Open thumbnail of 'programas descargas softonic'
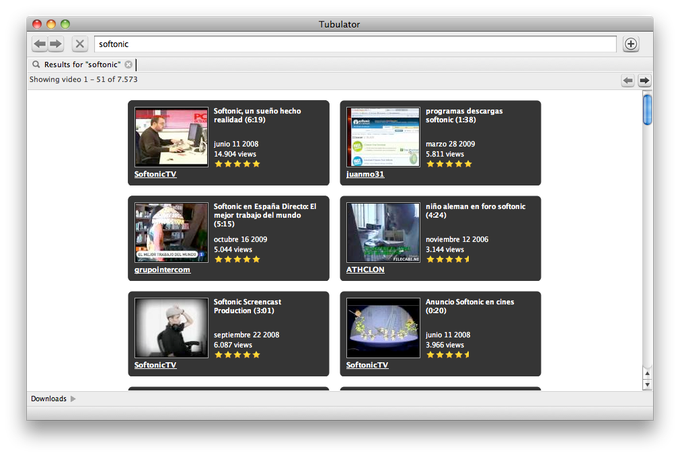 pos(383,137)
